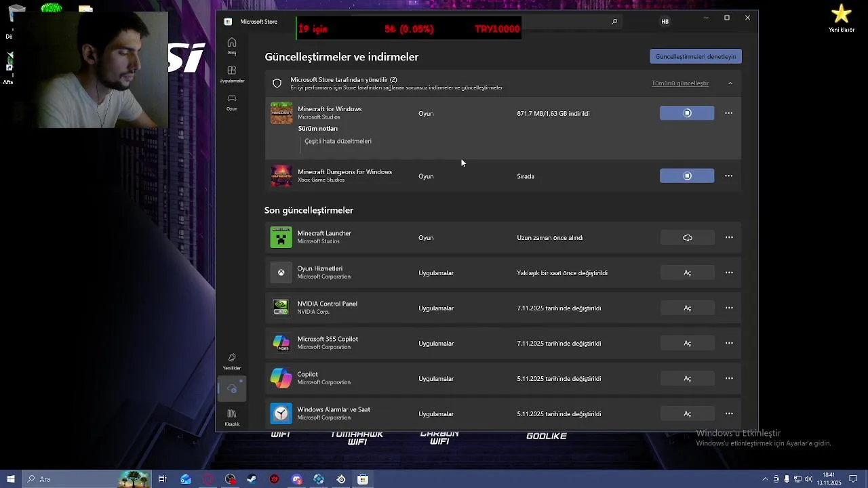The image size is (868, 488).
Task: Select the Son güncelleştirmeler heading
Action: coord(309,211)
